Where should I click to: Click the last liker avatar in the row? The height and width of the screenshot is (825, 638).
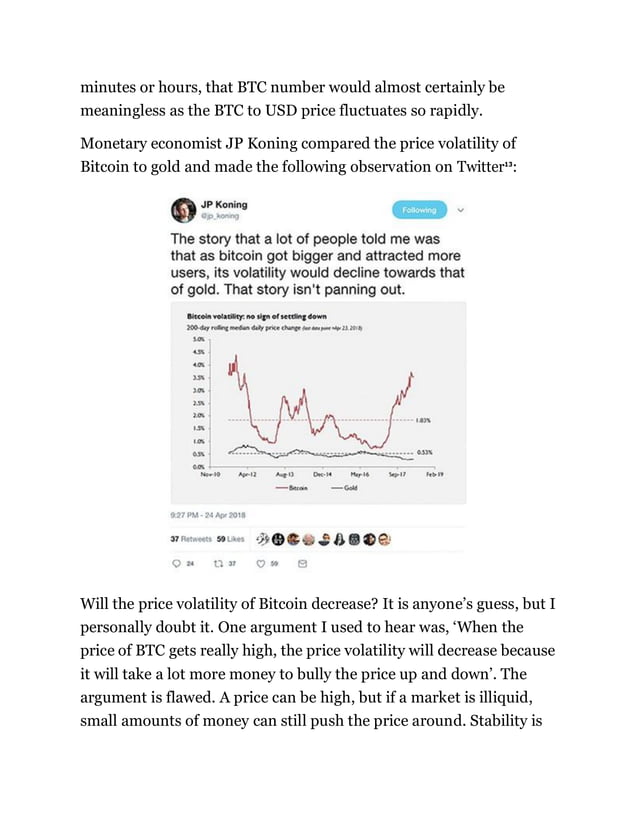click(384, 538)
